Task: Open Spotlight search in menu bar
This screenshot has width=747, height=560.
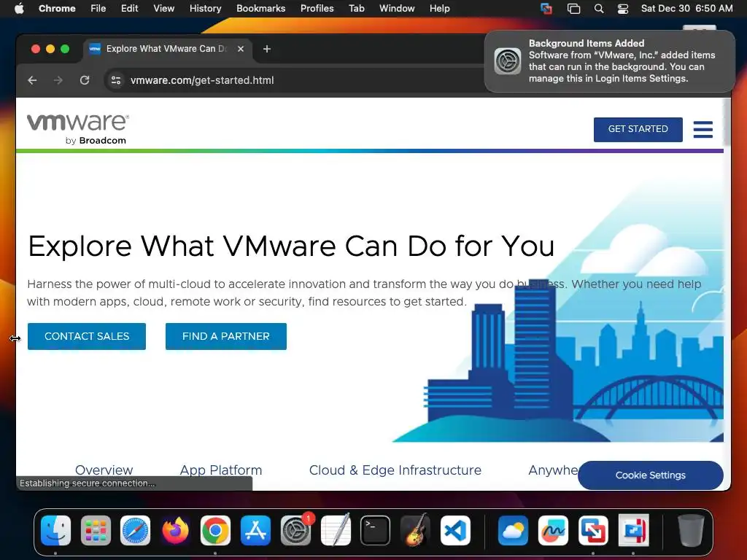Action: pyautogui.click(x=599, y=9)
